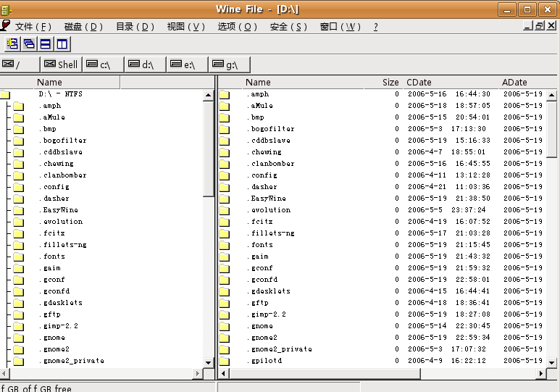The width and height of the screenshot is (560, 392).
Task: Click the .aMule folder icon in the file list
Action: (225, 106)
